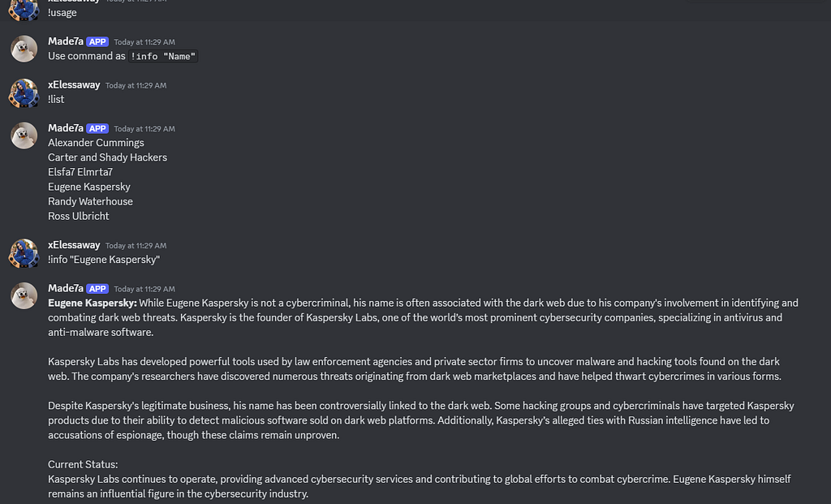Click Made7a username above the Alexander Cummings list
Image resolution: width=831 pixels, height=504 pixels.
[x=66, y=128]
